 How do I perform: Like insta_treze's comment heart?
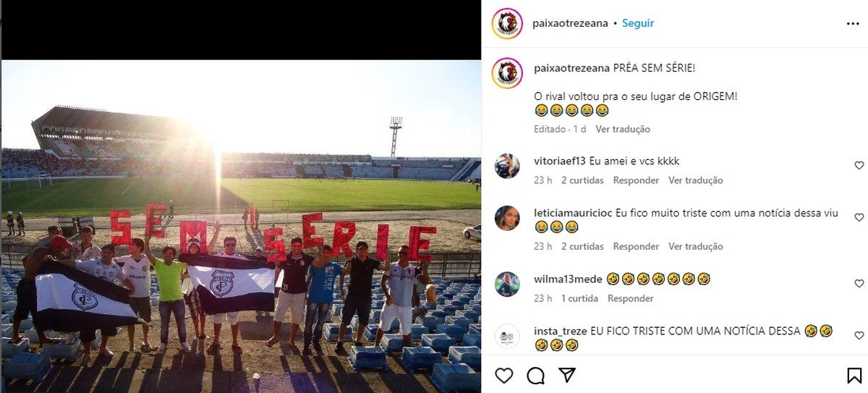859,335
